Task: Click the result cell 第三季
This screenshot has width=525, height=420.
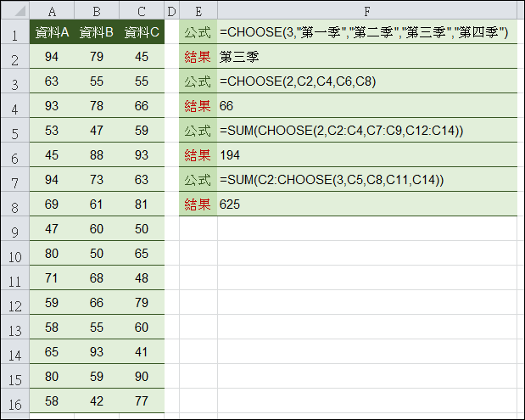Action: (367, 56)
